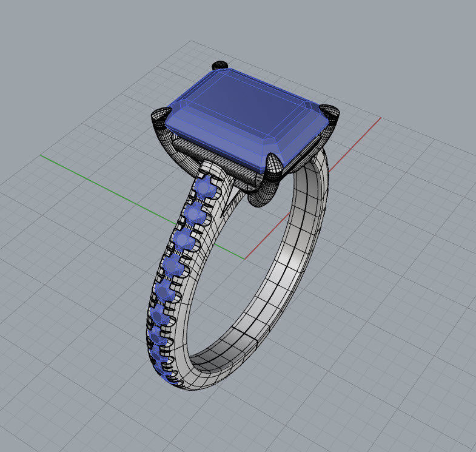Select the second pavé stone from the top

coord(195,214)
